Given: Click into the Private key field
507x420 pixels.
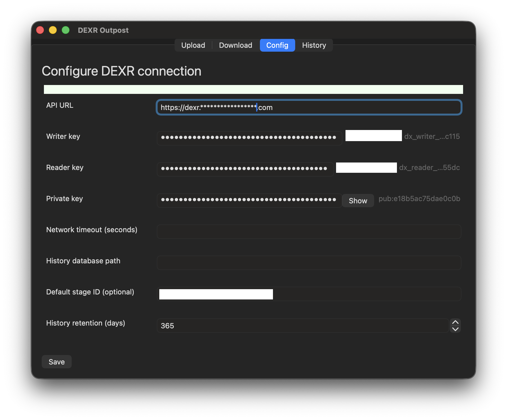Looking at the screenshot, I should click(x=249, y=200).
